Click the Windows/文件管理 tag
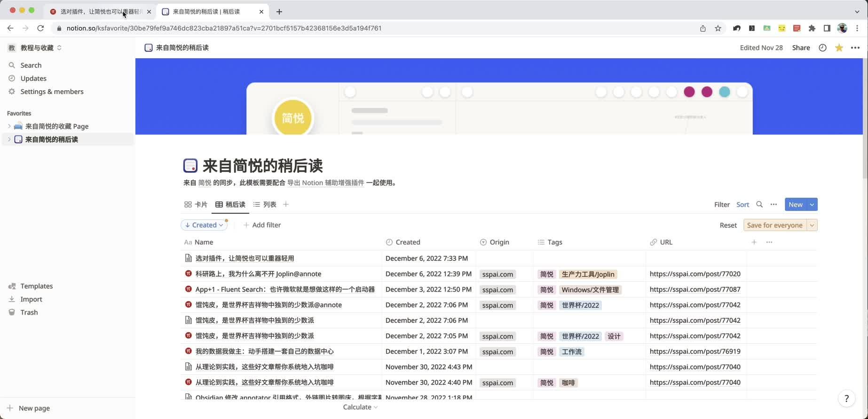Image resolution: width=868 pixels, height=419 pixels. coord(590,290)
